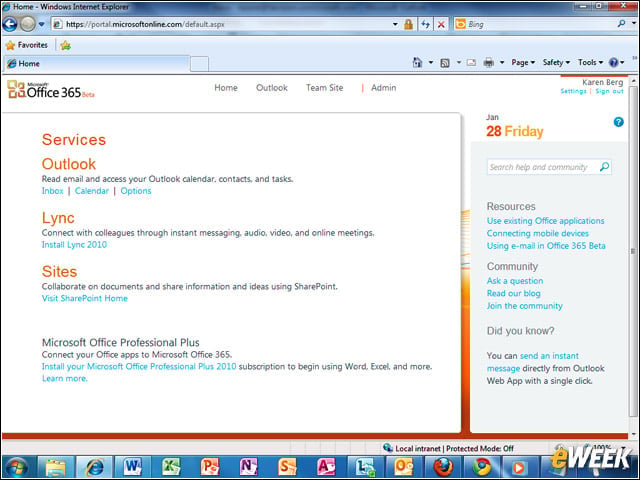The width and height of the screenshot is (640, 480).
Task: Open Lync from the taskbar
Action: coord(365,468)
